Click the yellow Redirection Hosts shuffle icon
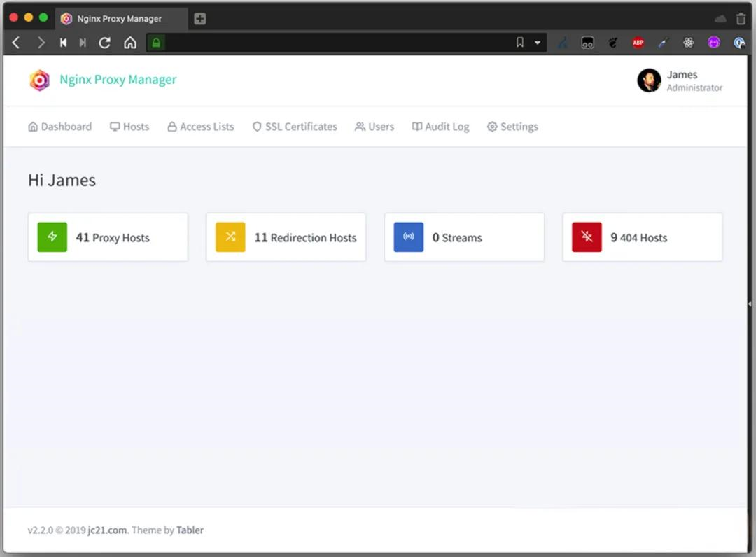756x557 pixels. (x=230, y=237)
